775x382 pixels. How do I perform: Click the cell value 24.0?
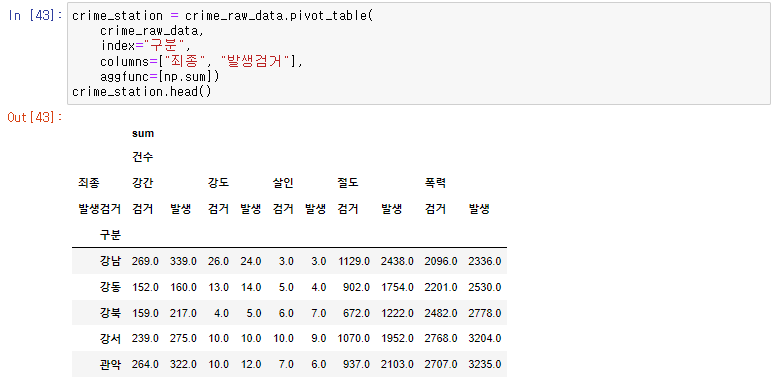251,261
